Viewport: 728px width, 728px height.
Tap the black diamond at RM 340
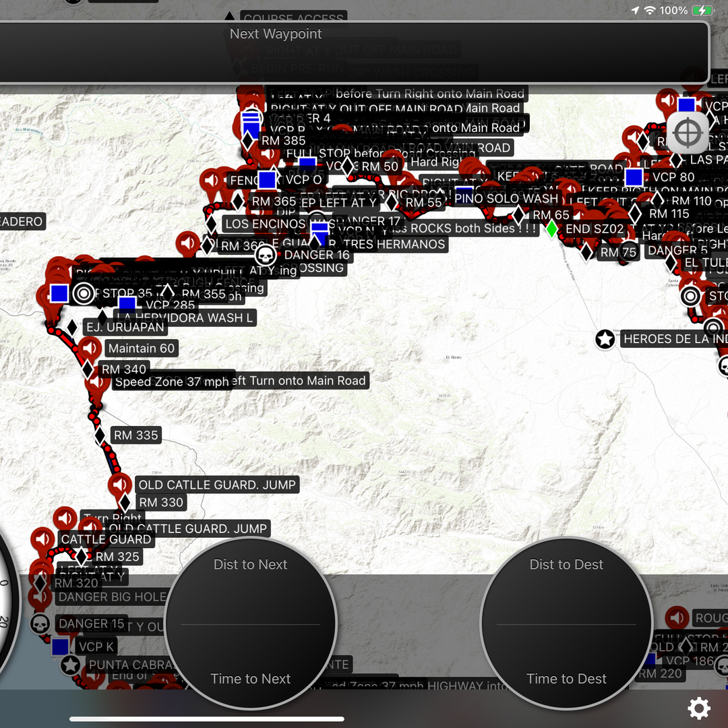click(x=88, y=369)
